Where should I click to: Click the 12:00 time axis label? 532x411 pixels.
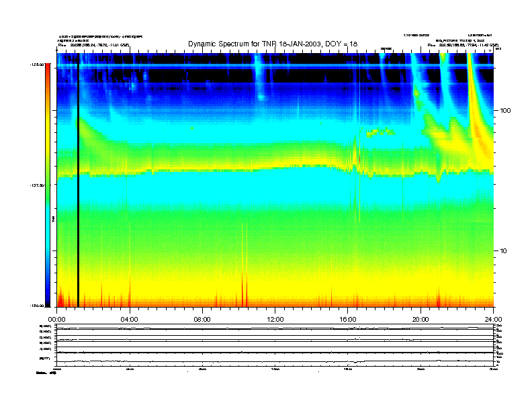coord(275,320)
